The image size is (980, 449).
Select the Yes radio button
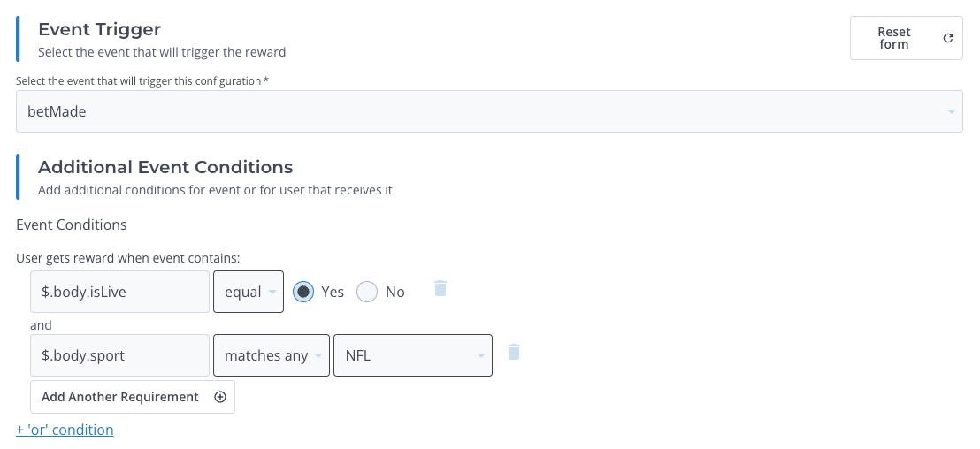click(303, 292)
